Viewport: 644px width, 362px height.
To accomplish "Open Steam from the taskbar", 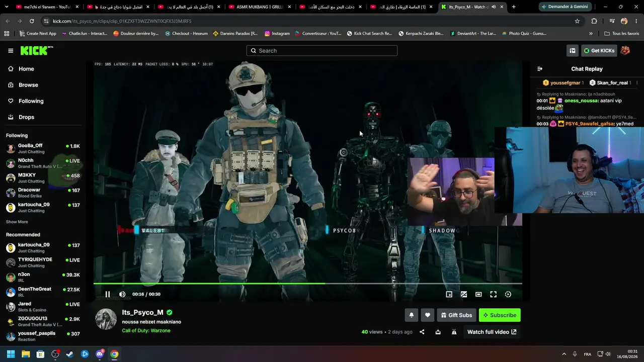I will click(x=70, y=354).
